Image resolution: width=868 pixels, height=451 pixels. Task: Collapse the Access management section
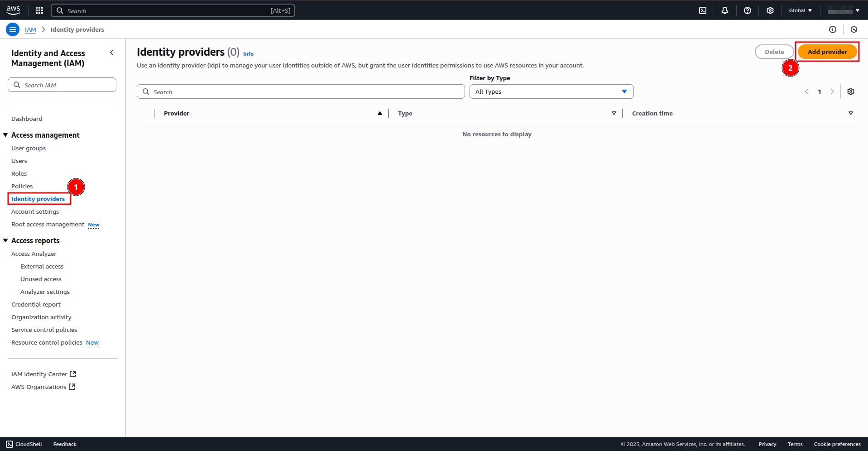[5, 134]
